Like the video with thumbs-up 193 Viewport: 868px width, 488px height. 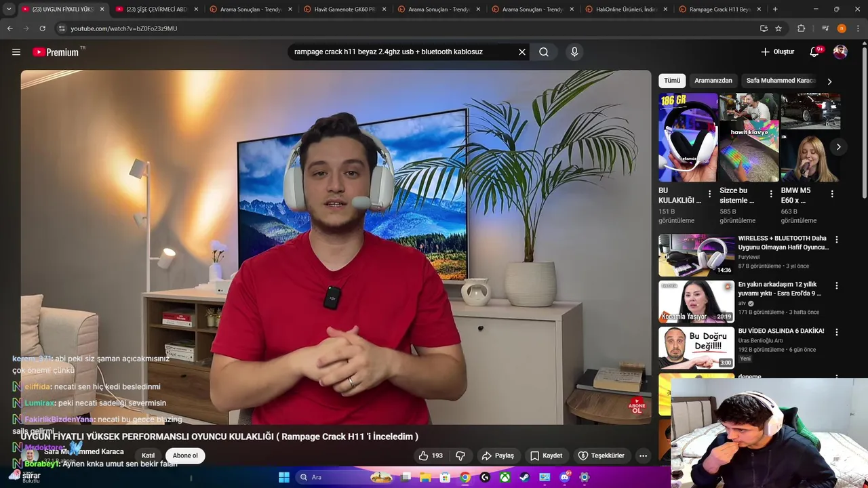pos(431,455)
